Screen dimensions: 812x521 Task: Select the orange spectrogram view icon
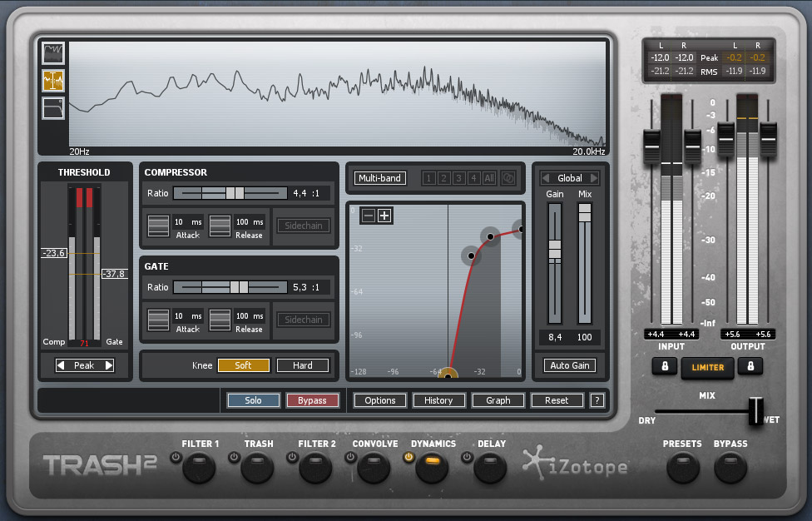pyautogui.click(x=52, y=80)
